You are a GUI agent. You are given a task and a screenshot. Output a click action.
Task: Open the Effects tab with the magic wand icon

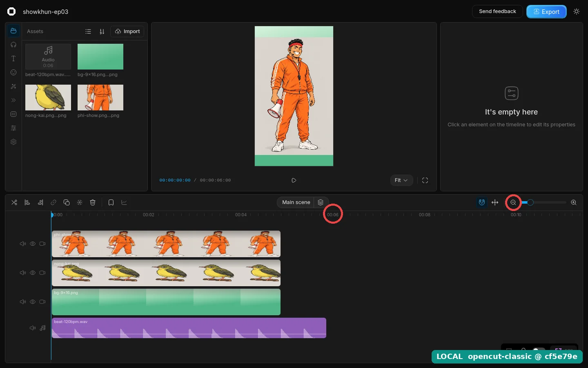[x=13, y=86]
